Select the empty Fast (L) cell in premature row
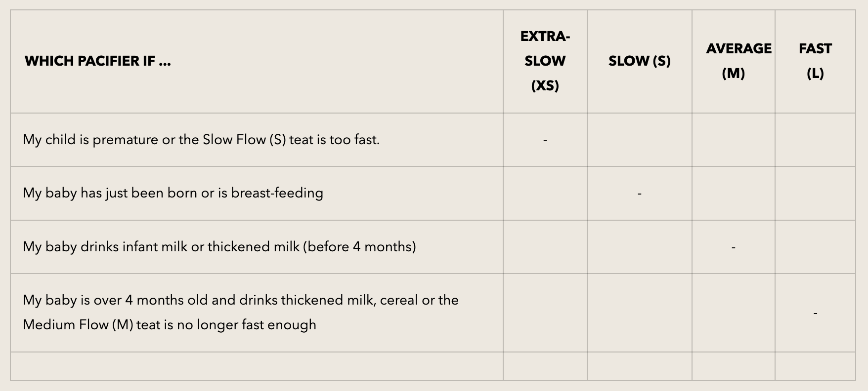The width and height of the screenshot is (868, 391). (x=815, y=140)
